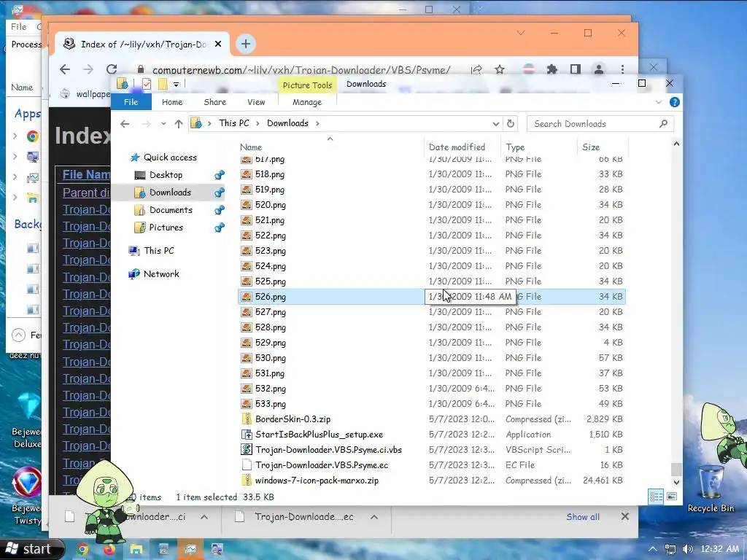Viewport: 747px width, 560px height.
Task: Bookmark this page with star icon
Action: [499, 69]
